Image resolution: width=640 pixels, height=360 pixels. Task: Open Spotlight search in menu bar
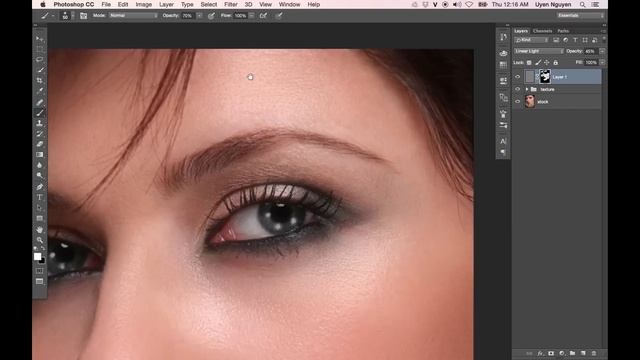pyautogui.click(x=582, y=4)
